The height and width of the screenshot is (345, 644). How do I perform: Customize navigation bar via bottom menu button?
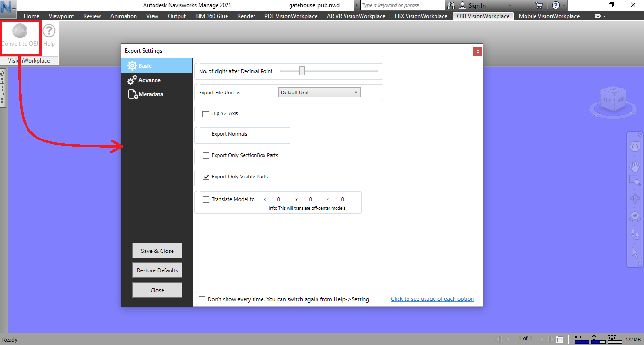point(639,264)
